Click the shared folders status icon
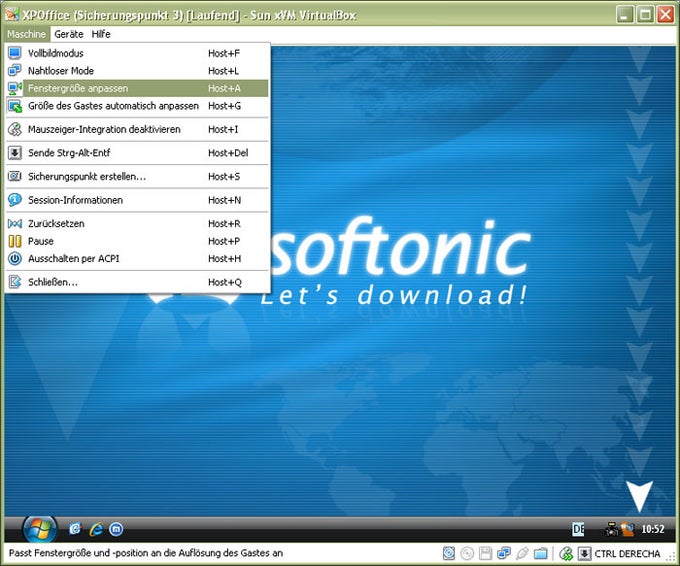This screenshot has width=680, height=566. pyautogui.click(x=541, y=553)
